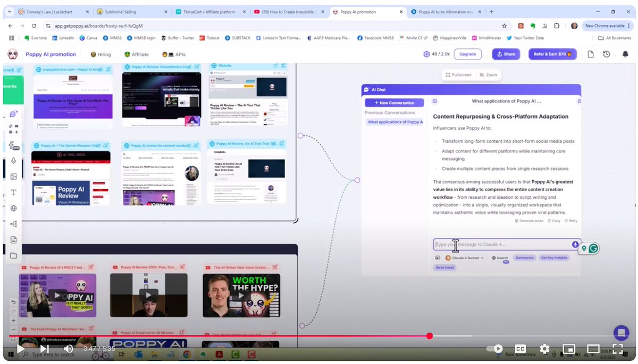
Task: Select the website globe tool in sidebar
Action: [x=13, y=208]
